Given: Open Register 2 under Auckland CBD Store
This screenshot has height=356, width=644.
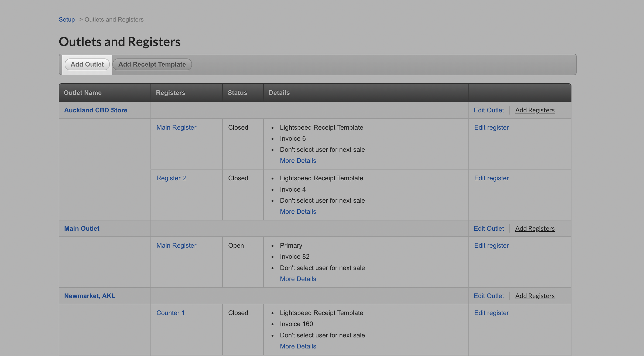Looking at the screenshot, I should tap(171, 178).
